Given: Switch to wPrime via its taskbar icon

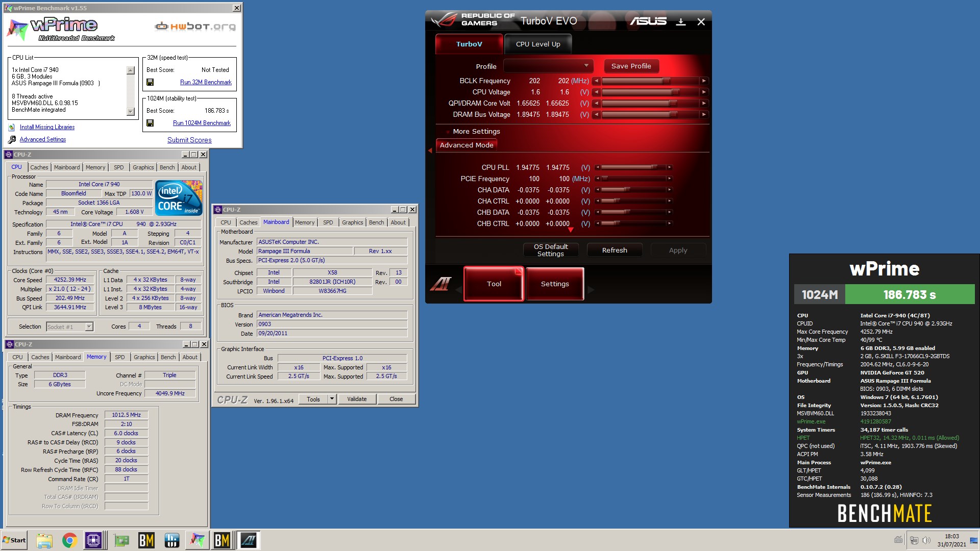Looking at the screenshot, I should click(x=198, y=540).
